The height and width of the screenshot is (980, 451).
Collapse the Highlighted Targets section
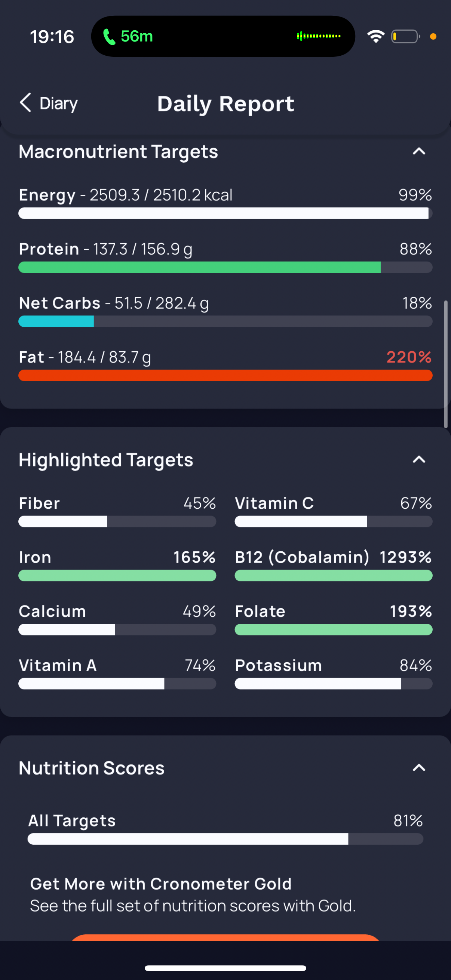418,460
